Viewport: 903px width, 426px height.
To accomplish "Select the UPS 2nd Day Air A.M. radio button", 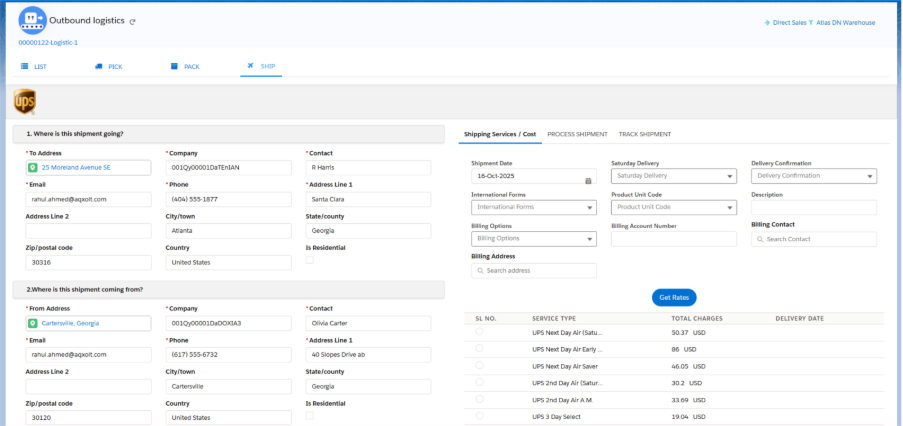I will pos(479,398).
